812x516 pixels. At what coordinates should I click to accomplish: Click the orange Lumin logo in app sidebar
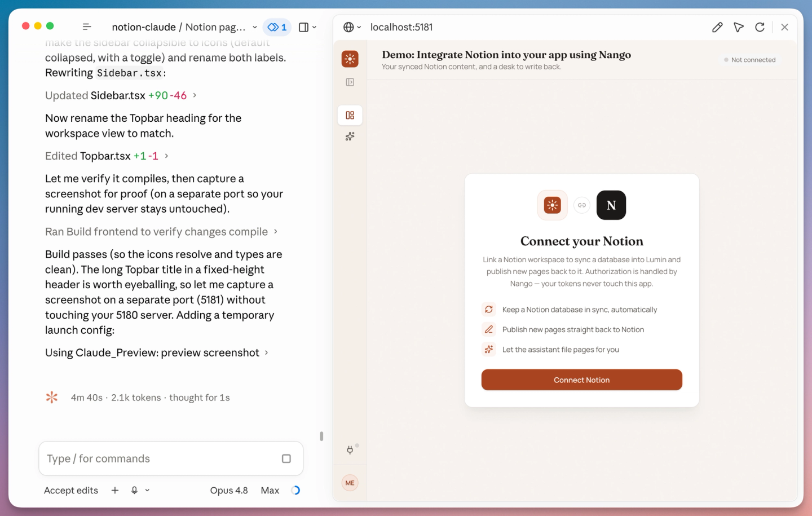[x=350, y=59]
